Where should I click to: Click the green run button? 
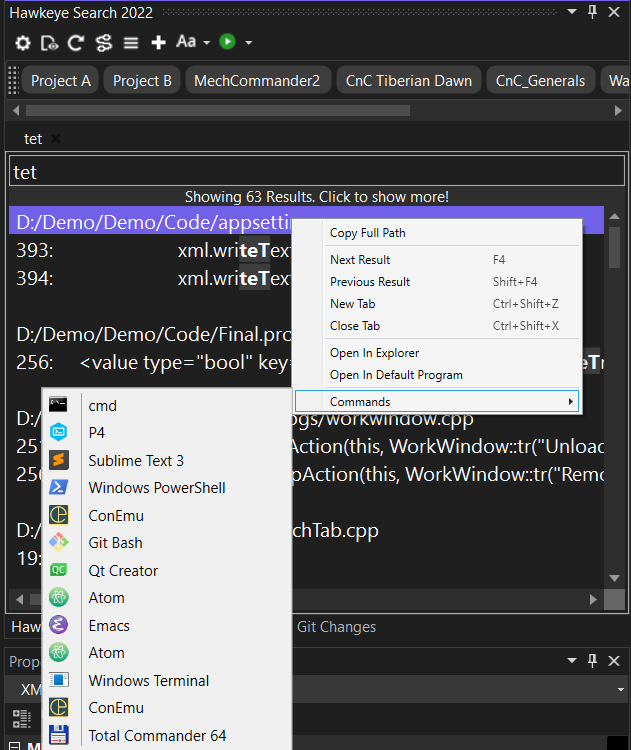(x=227, y=42)
